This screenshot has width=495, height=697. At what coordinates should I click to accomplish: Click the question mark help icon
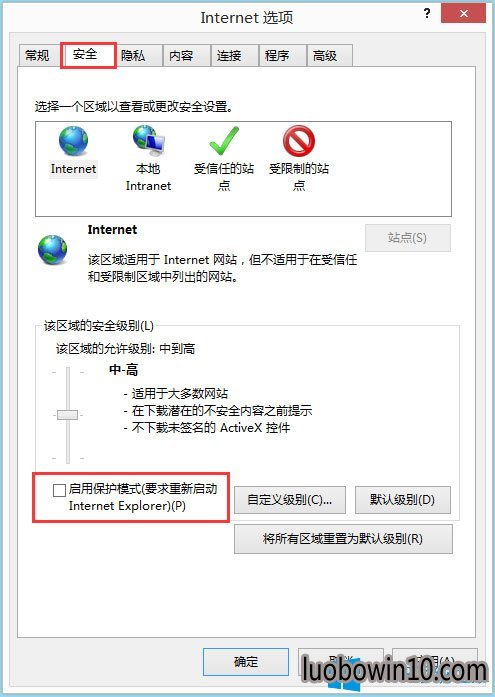click(427, 13)
